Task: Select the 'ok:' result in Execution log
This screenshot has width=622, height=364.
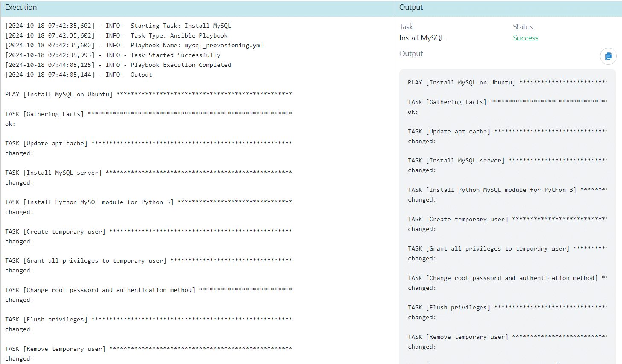Action: 10,124
